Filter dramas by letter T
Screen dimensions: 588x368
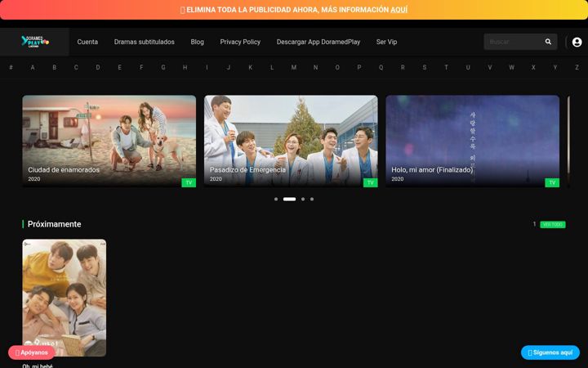[x=446, y=68]
